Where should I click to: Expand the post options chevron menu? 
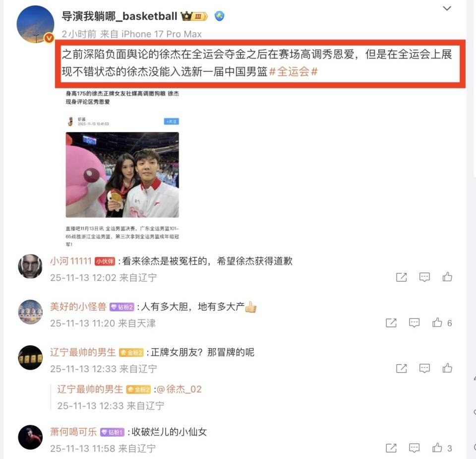(447, 8)
